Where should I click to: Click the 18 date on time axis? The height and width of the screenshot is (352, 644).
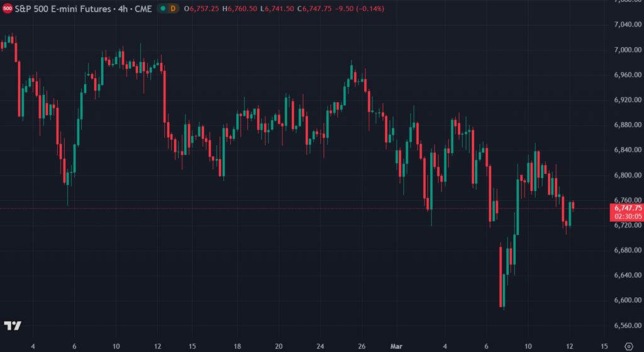237,346
